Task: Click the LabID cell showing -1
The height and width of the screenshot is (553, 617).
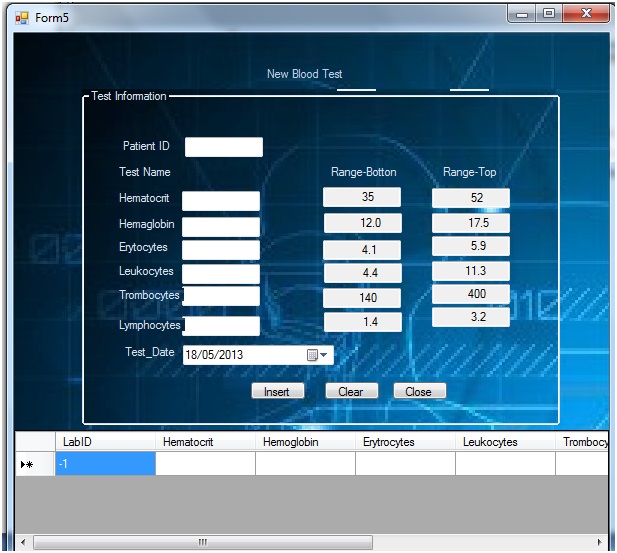Action: (x=105, y=464)
